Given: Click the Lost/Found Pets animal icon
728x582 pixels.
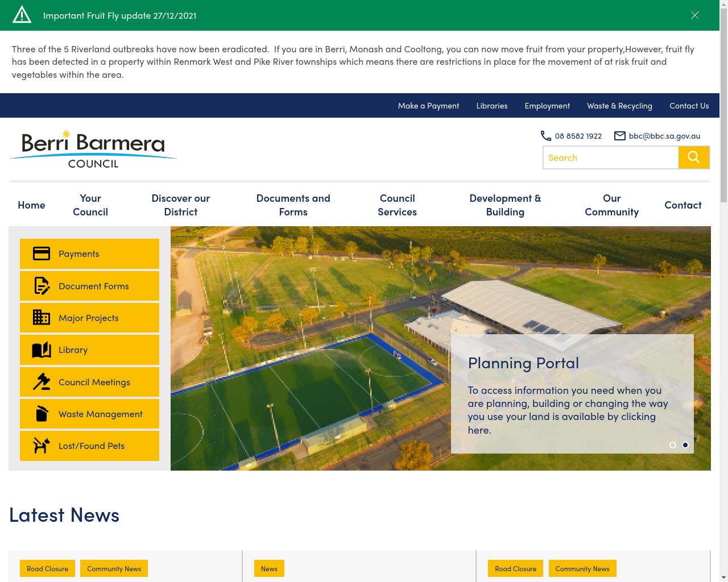Looking at the screenshot, I should (42, 446).
